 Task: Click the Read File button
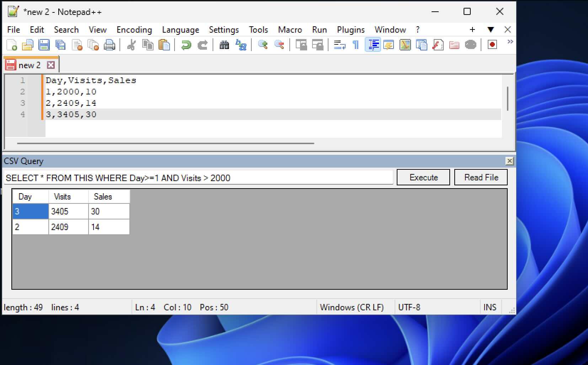[x=481, y=177]
